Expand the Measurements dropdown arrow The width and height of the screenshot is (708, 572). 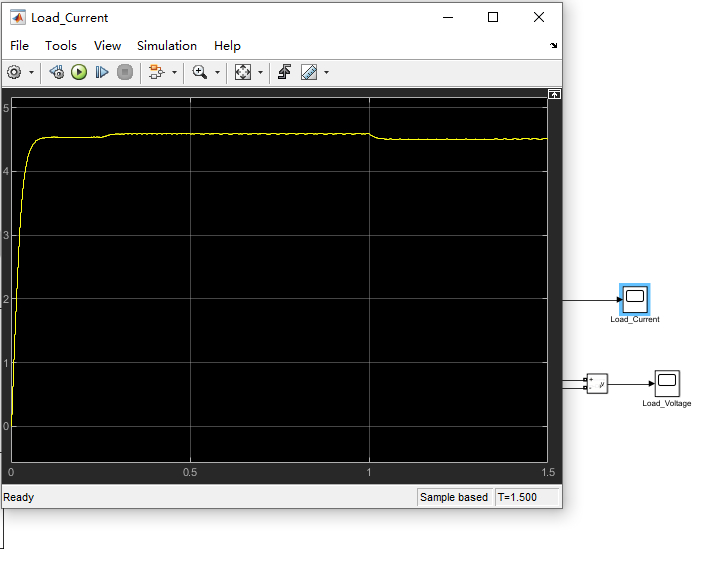(x=326, y=72)
